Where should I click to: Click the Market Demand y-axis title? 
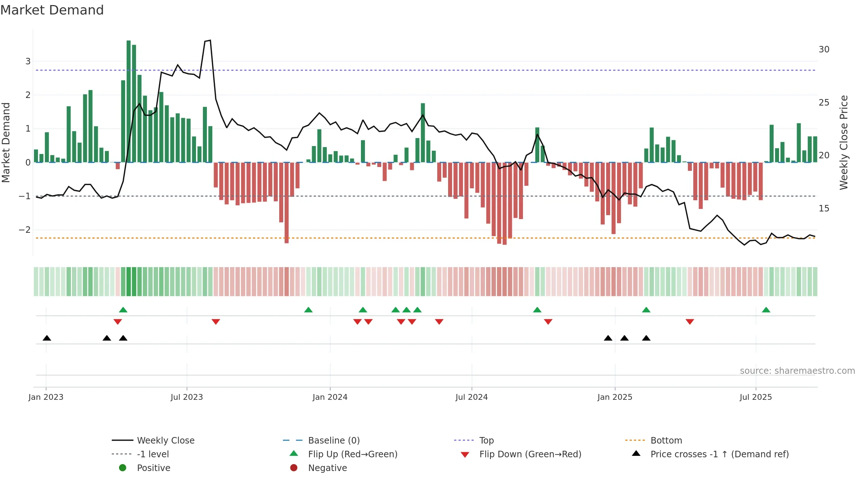click(6, 142)
